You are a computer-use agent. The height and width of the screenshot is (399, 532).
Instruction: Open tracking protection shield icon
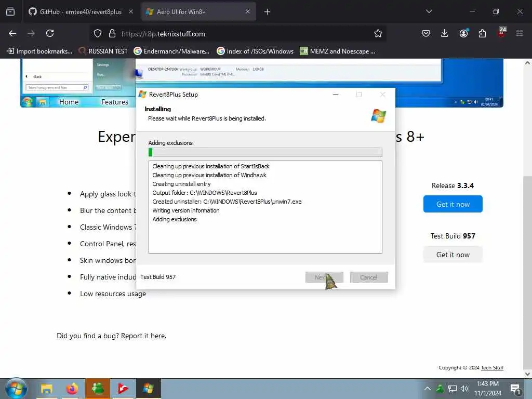[98, 34]
